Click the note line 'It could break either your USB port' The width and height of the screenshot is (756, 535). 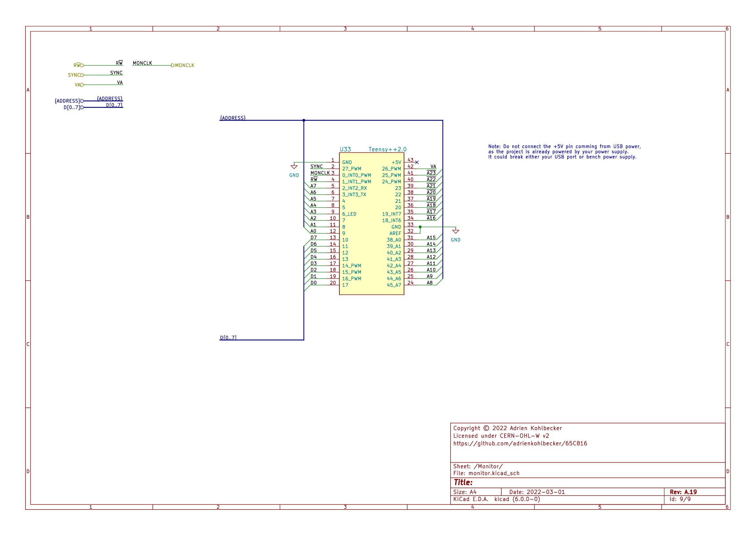(x=562, y=157)
